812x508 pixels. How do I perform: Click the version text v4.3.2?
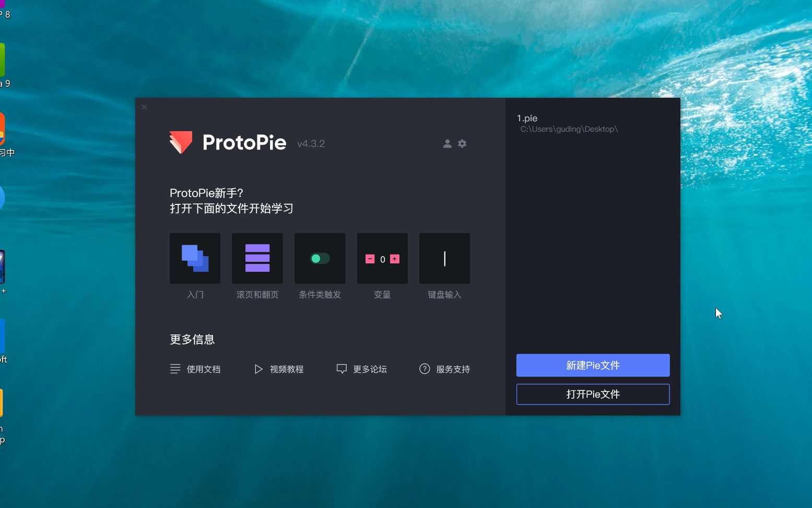coord(311,144)
